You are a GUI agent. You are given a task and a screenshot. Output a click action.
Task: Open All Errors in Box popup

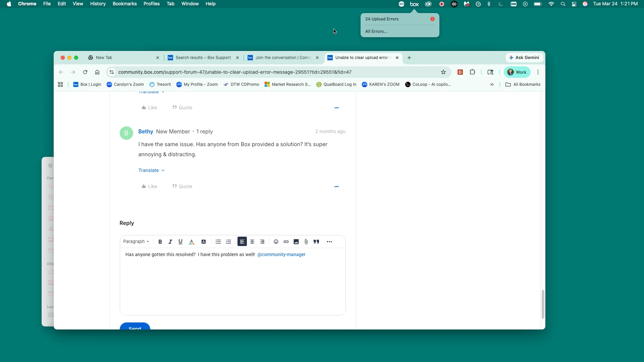376,31
